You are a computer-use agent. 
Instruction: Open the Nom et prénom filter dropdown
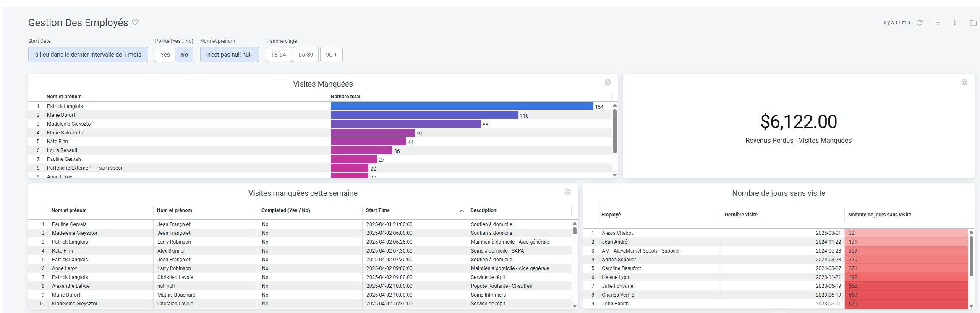(x=230, y=55)
